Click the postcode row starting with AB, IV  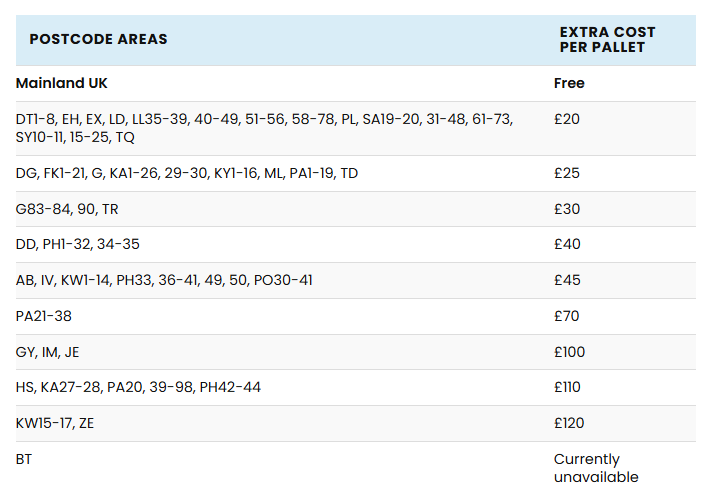(x=164, y=281)
